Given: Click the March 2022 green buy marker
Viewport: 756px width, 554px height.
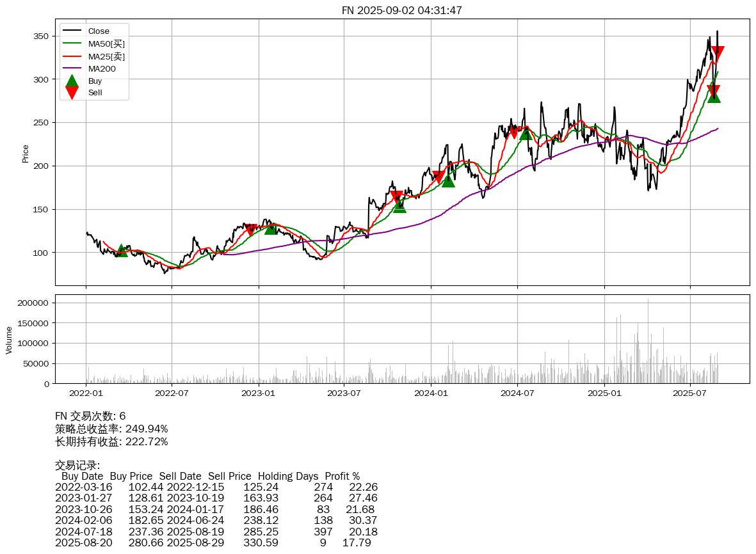Looking at the screenshot, I should click(122, 251).
